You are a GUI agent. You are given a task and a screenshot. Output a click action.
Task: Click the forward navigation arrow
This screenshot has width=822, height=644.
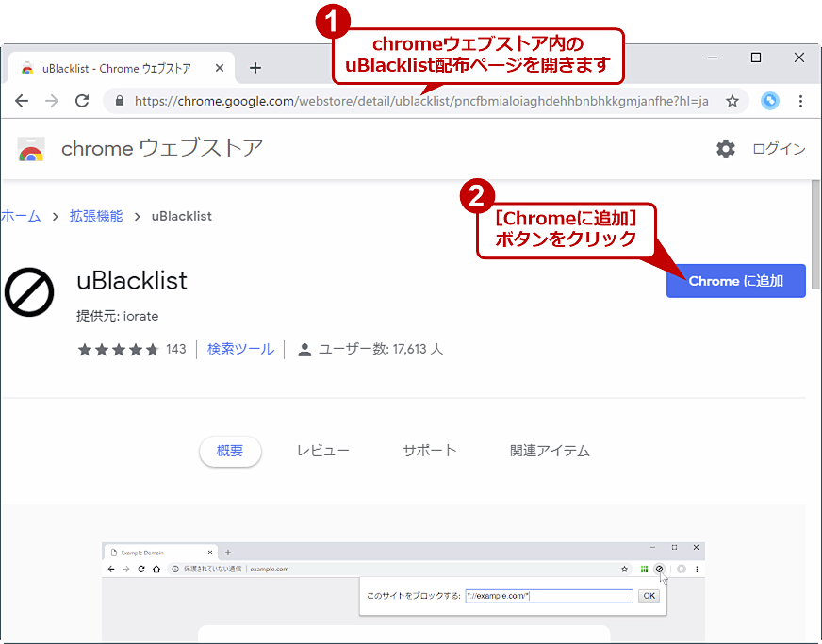point(52,101)
